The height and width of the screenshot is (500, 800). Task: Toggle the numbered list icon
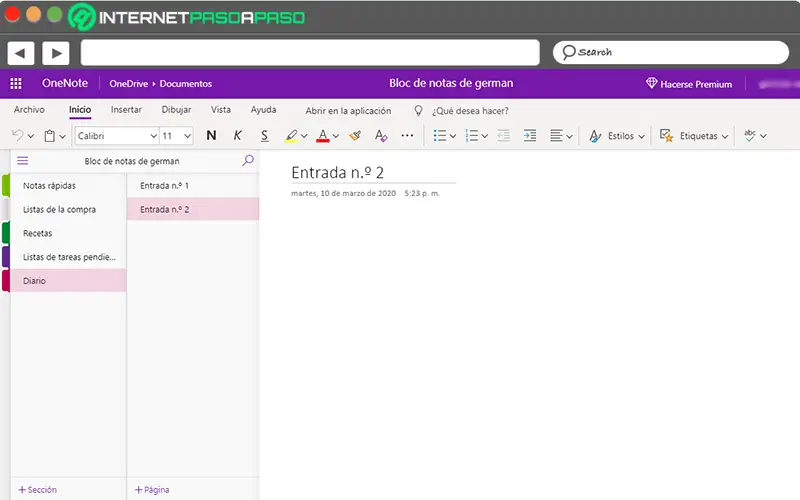click(472, 136)
